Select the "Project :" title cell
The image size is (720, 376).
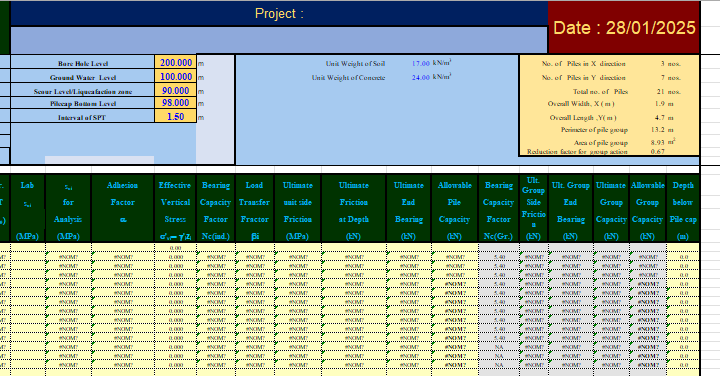coord(279,13)
